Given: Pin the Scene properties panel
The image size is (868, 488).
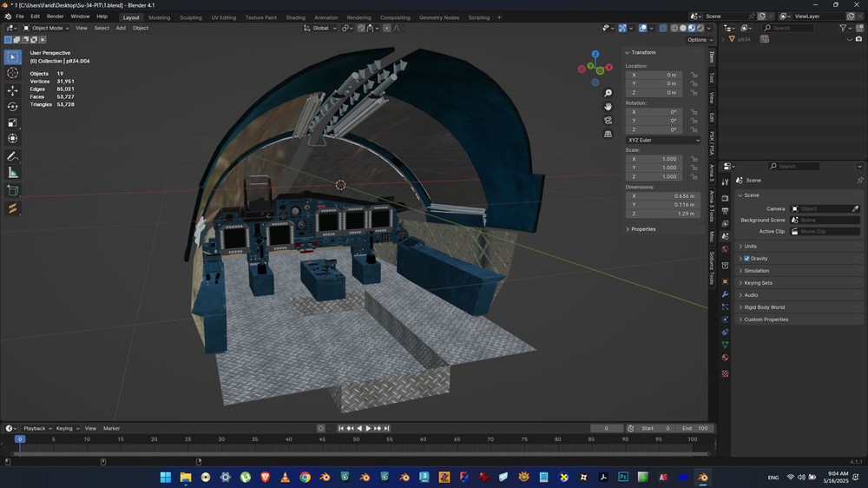Looking at the screenshot, I should click(859, 181).
